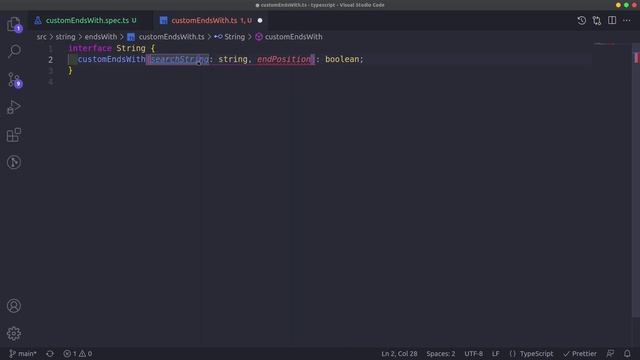Split the editor to the right
Screen dimensions: 640x360
(x=612, y=20)
